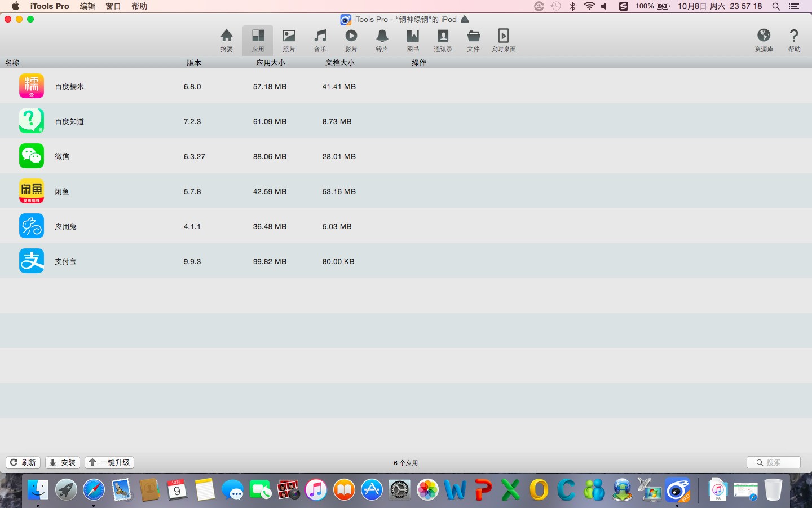The height and width of the screenshot is (508, 812).
Task: Open the 音乐 music section
Action: (320, 40)
